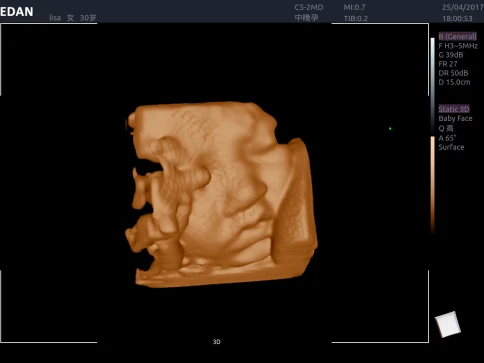Image resolution: width=484 pixels, height=363 pixels.
Task: Click the G 39dB gain parameter
Action: coord(451,55)
